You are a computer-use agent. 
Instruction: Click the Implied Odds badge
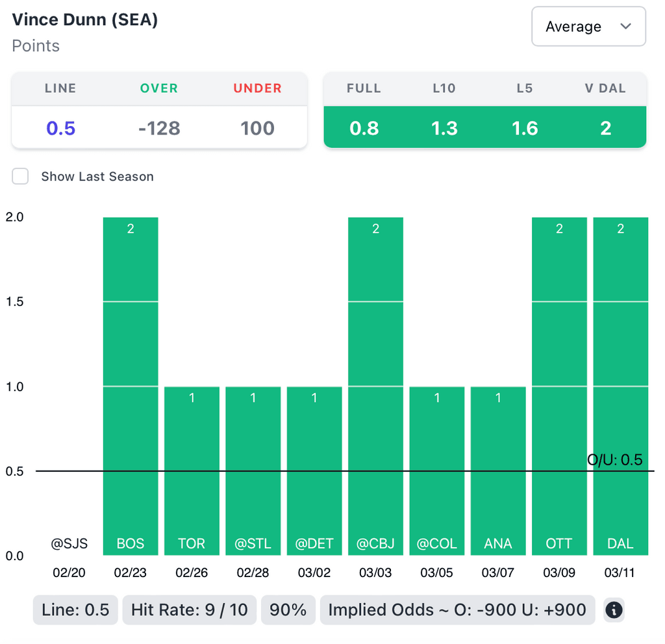coord(457,610)
